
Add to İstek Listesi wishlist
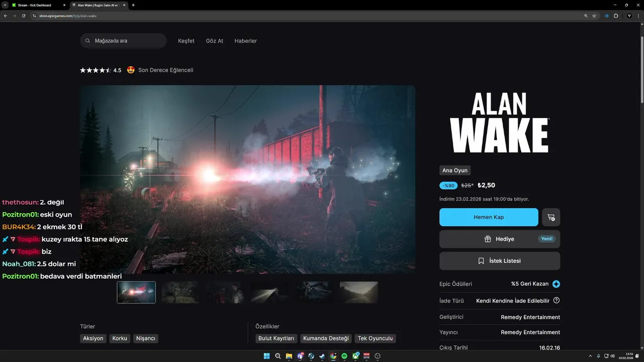pyautogui.click(x=500, y=261)
